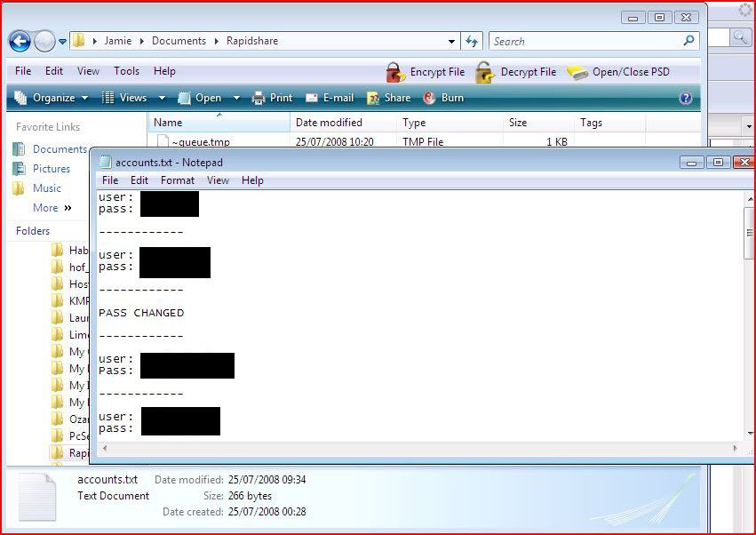Open Music in Favorite Links

click(47, 188)
